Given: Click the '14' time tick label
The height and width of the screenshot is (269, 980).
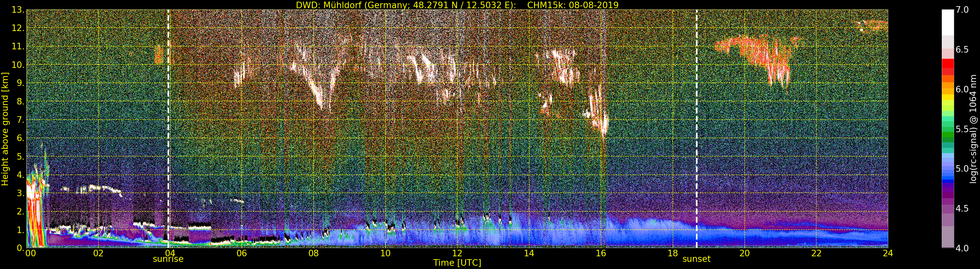Looking at the screenshot, I should point(529,253).
